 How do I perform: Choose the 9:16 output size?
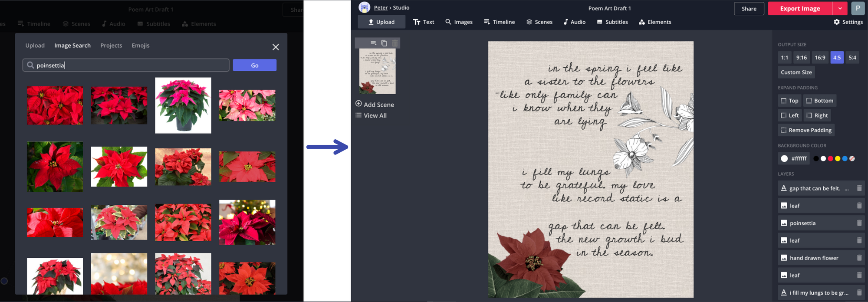[801, 58]
